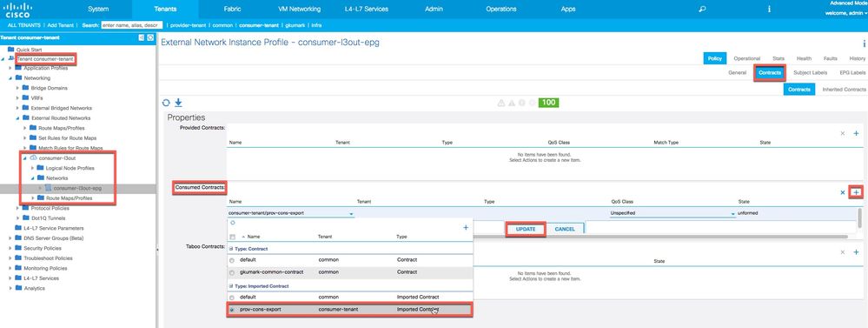The height and width of the screenshot is (328, 868).
Task: Expand the Bridge Domains tree node
Action: (17, 88)
